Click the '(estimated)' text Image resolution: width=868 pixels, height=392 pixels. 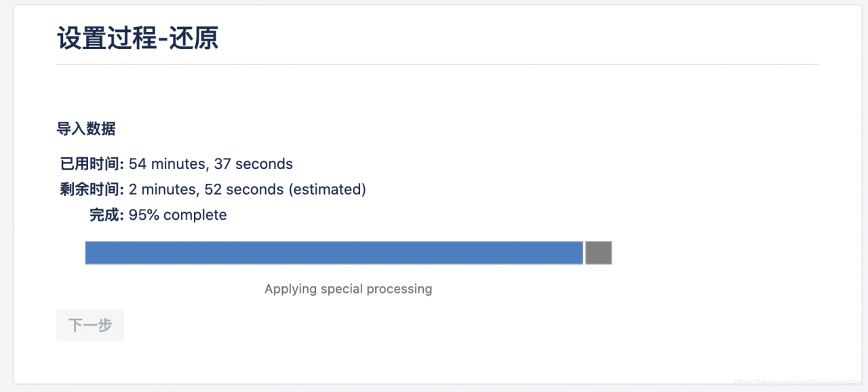coord(328,190)
